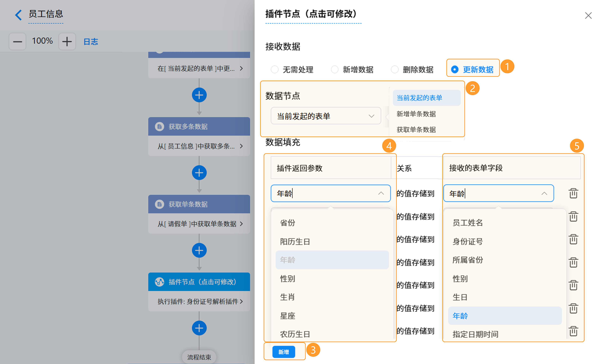Add node after 获取单条数据 node
This screenshot has height=364, width=607.
click(199, 250)
